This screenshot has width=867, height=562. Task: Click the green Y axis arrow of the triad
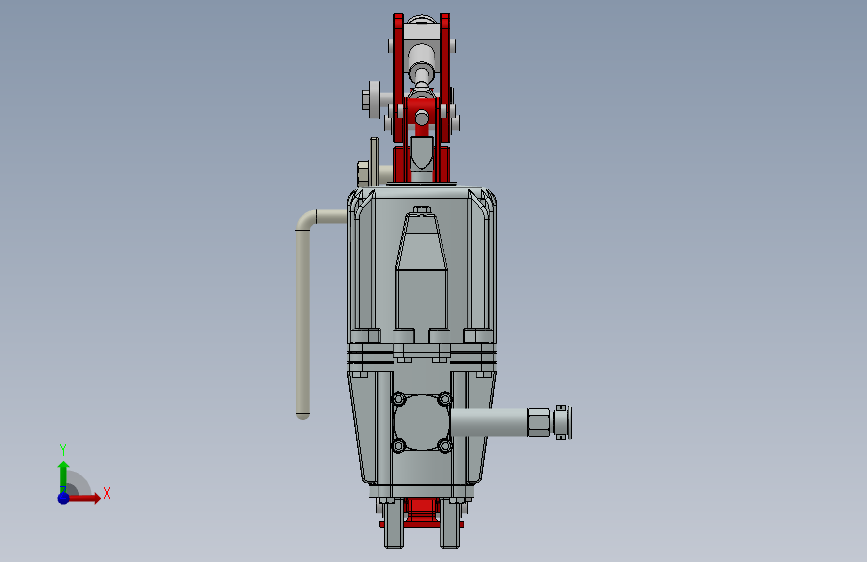(x=64, y=476)
